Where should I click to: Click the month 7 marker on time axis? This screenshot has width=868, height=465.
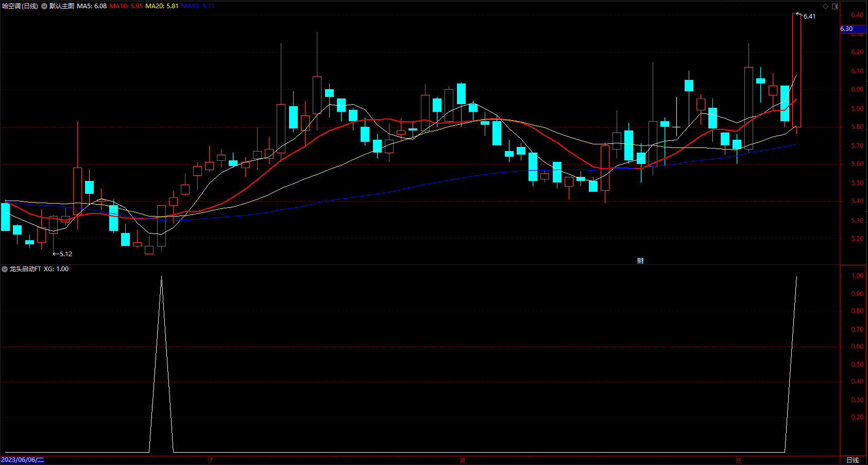point(211,460)
